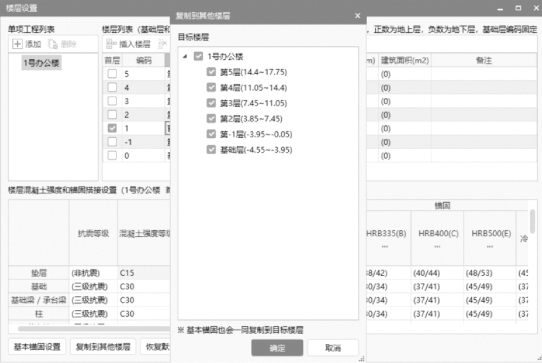The height and width of the screenshot is (363, 542).
Task: Click 备注 column header
Action: [x=484, y=60]
